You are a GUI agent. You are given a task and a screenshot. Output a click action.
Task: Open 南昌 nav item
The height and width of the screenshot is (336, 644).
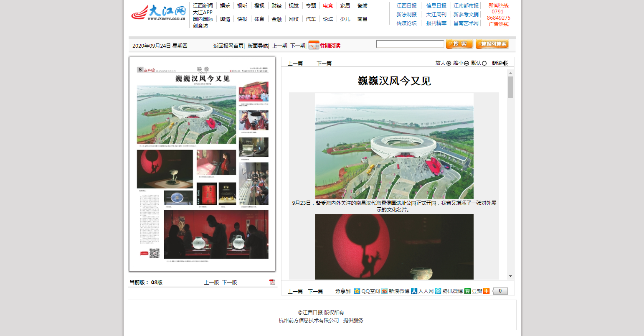[x=363, y=19]
